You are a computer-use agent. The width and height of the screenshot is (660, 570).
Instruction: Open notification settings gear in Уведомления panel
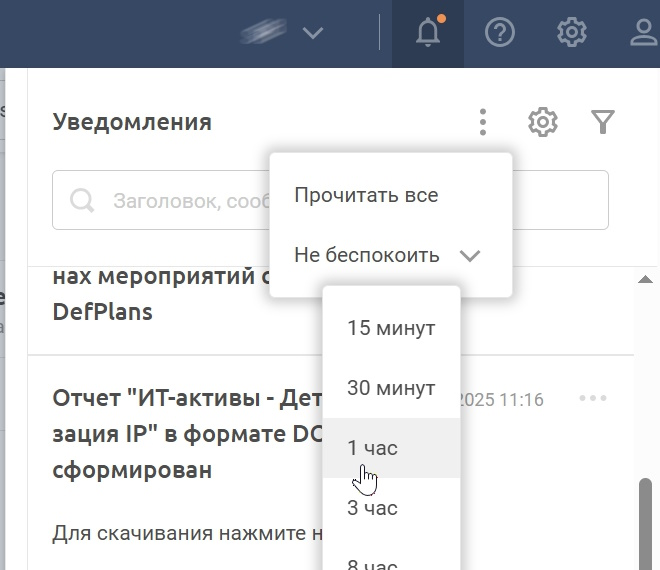[543, 123]
